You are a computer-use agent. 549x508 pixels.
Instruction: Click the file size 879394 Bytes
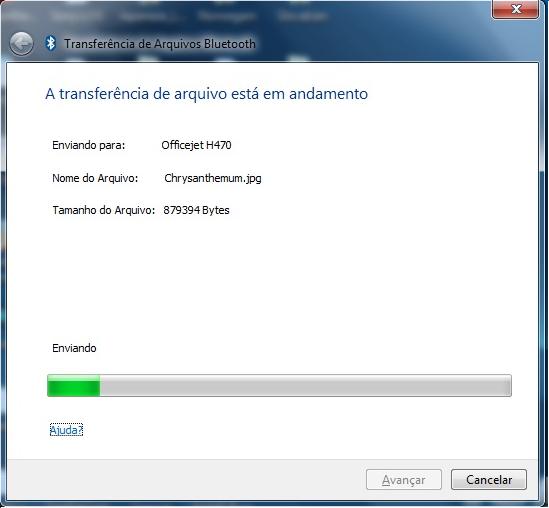click(x=196, y=210)
